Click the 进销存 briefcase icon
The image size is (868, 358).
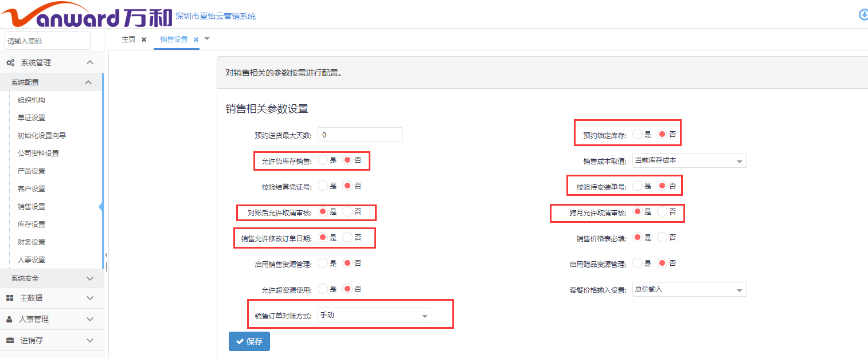pos(10,340)
